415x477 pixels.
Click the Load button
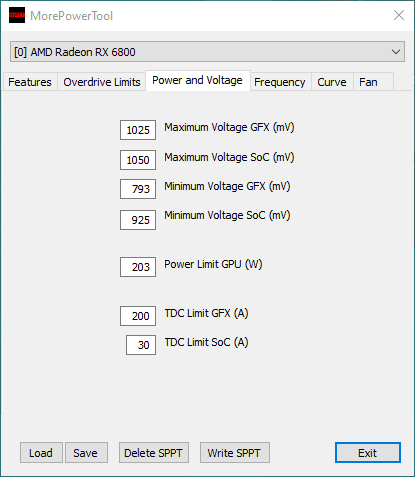click(x=41, y=453)
